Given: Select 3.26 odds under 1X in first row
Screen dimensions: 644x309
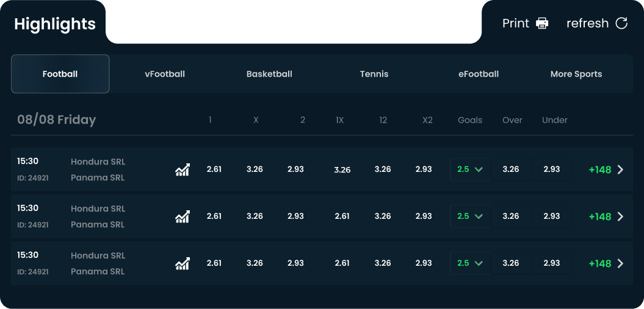Looking at the screenshot, I should click(342, 169).
